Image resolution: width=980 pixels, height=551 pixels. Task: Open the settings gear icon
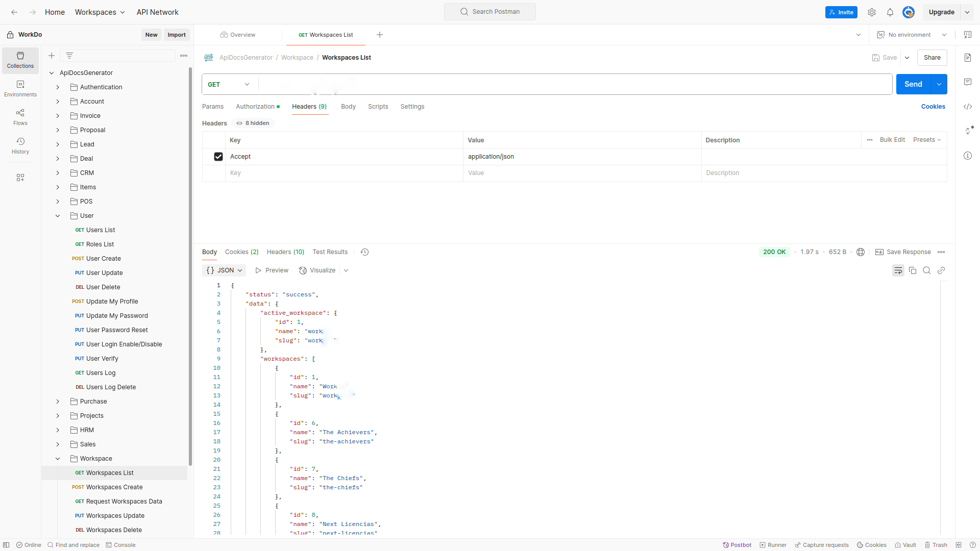872,12
